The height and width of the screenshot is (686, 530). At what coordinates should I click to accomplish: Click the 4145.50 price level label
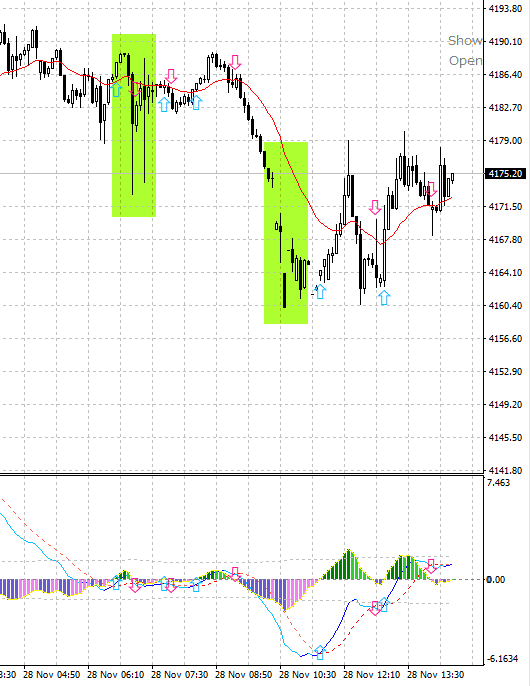(x=505, y=438)
